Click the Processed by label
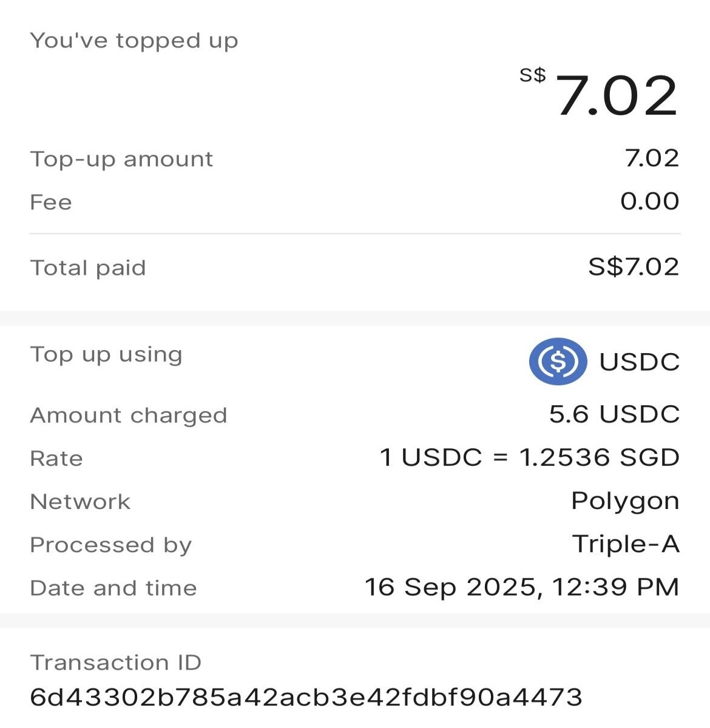Image resolution: width=710 pixels, height=728 pixels. pos(111,545)
